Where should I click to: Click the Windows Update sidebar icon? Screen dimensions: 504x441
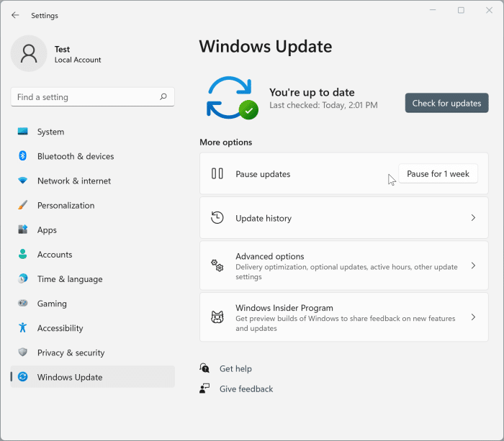point(22,376)
